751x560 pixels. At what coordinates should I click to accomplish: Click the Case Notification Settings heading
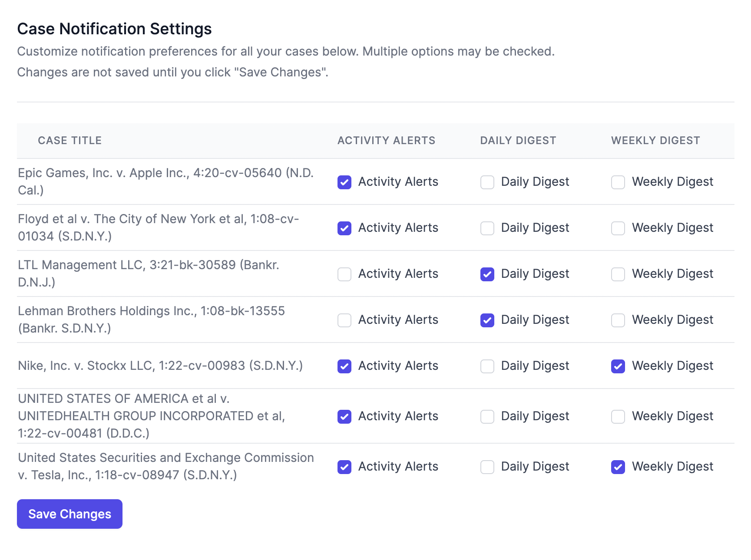115,29
